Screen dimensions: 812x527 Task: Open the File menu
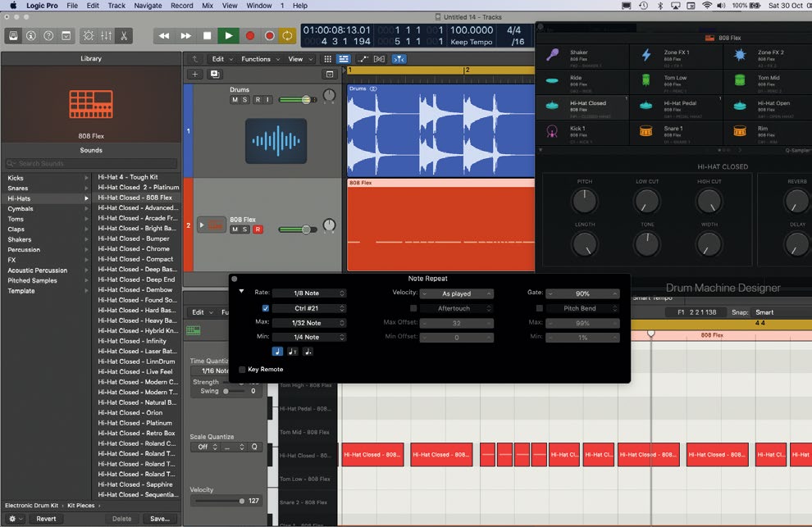[72, 6]
